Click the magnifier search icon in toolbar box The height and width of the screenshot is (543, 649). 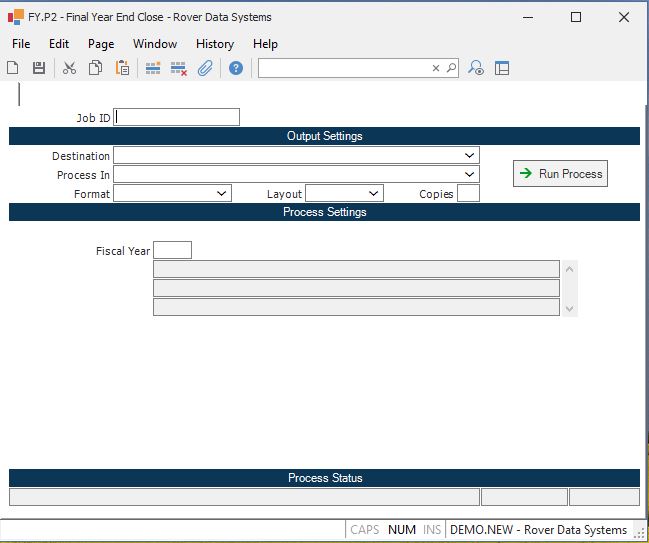[451, 68]
